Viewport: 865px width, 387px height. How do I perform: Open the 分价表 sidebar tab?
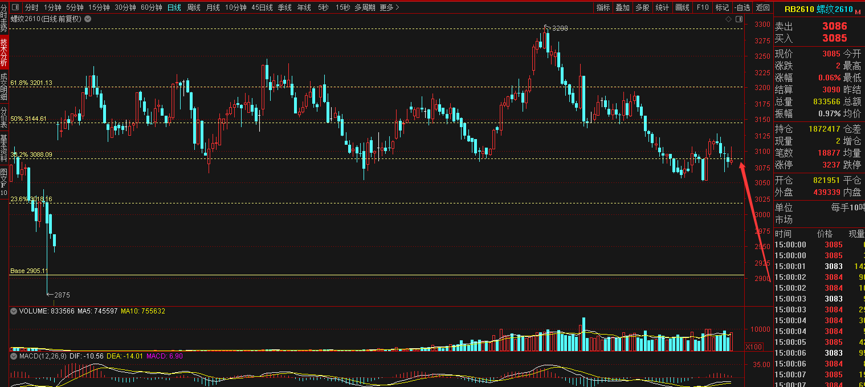click(4, 117)
